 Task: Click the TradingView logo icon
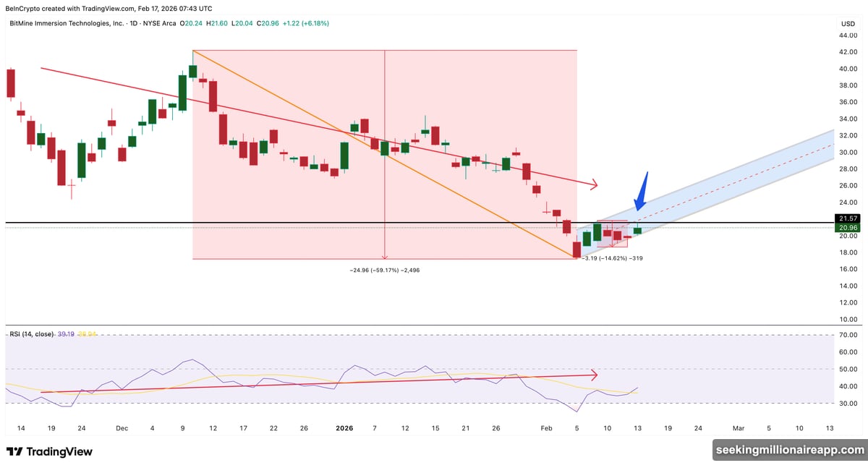16,451
